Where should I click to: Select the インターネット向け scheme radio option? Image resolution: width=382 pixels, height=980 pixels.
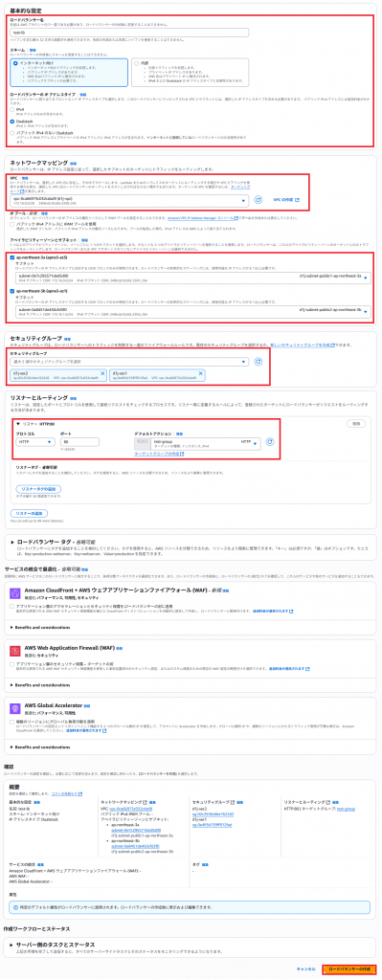(x=16, y=63)
